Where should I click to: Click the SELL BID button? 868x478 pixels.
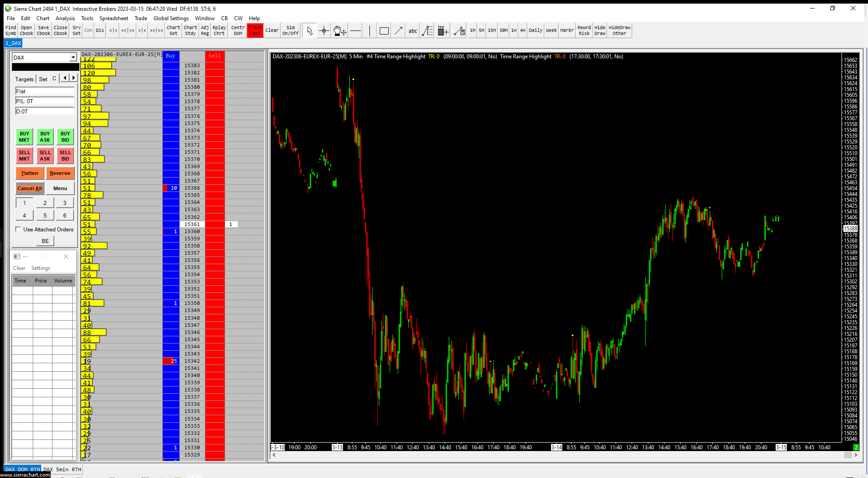coord(65,156)
